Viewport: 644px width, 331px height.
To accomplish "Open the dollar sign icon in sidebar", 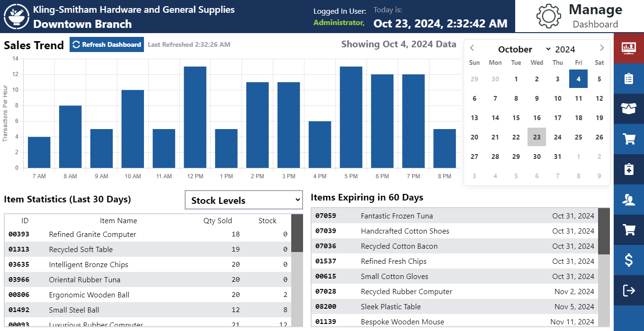I will click(x=628, y=260).
